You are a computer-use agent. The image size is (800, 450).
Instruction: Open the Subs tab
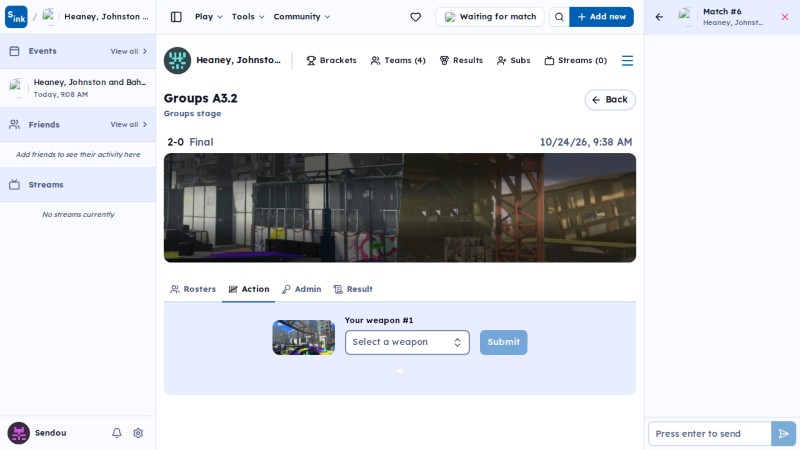point(513,61)
